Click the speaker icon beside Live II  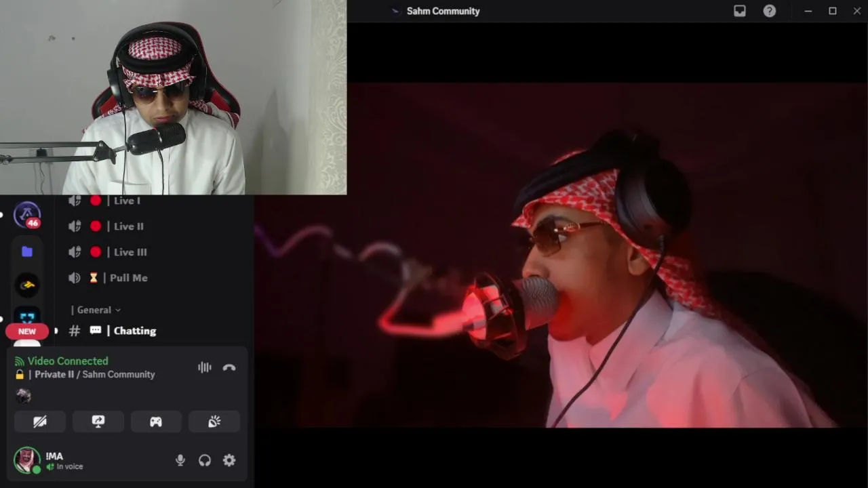click(75, 226)
